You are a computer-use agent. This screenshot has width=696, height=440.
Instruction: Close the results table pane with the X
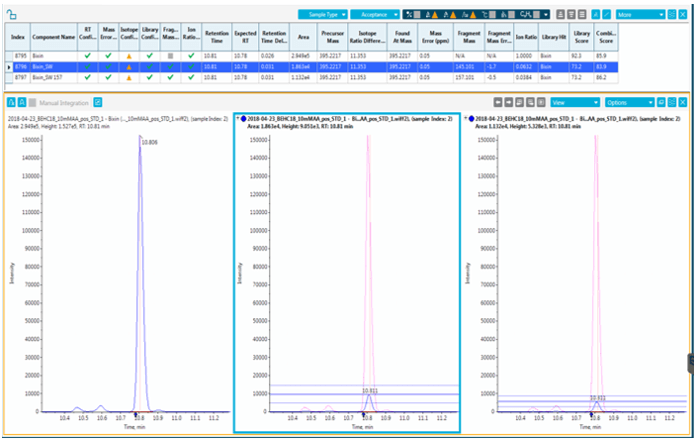point(682,15)
